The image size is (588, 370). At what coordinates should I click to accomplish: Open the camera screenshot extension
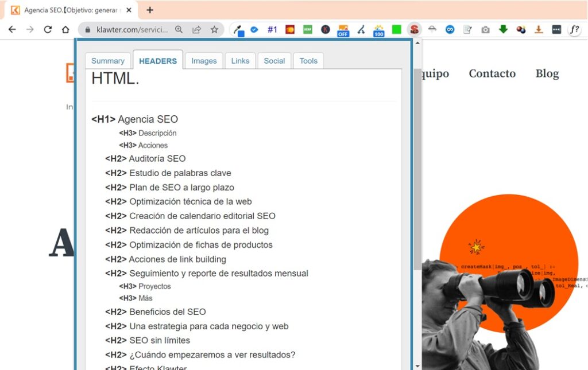pos(486,30)
